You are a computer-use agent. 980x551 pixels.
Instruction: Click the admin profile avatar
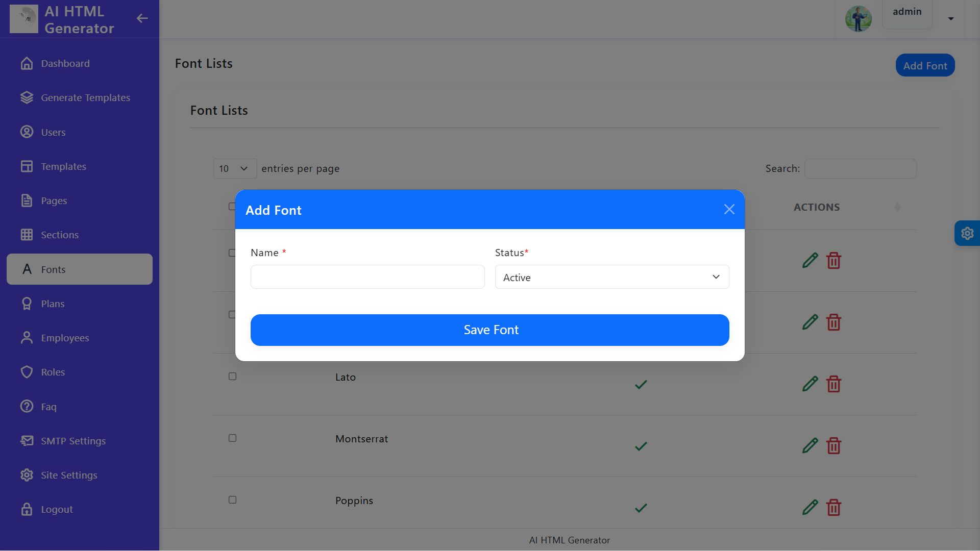858,19
